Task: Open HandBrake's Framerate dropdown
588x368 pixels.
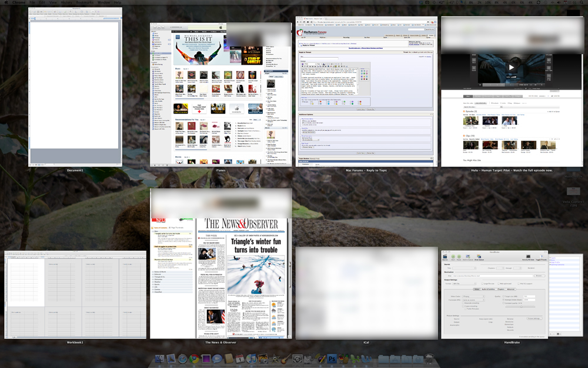Action: pyautogui.click(x=473, y=300)
